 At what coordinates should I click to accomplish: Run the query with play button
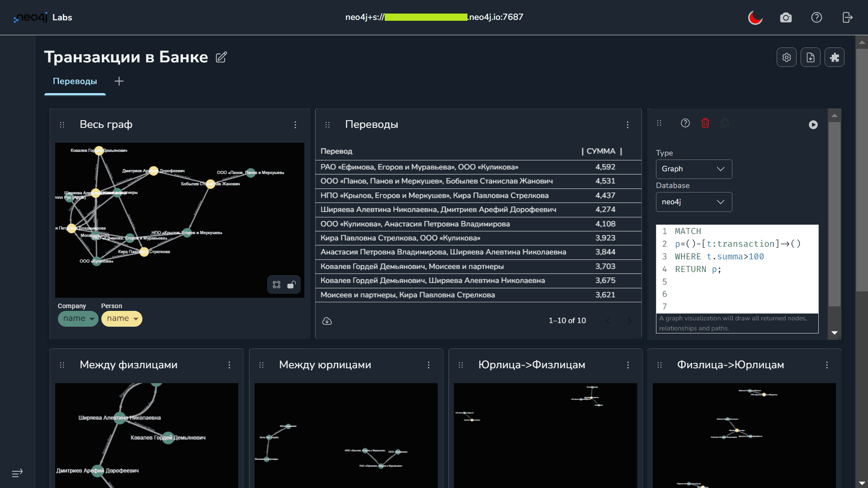coord(813,125)
